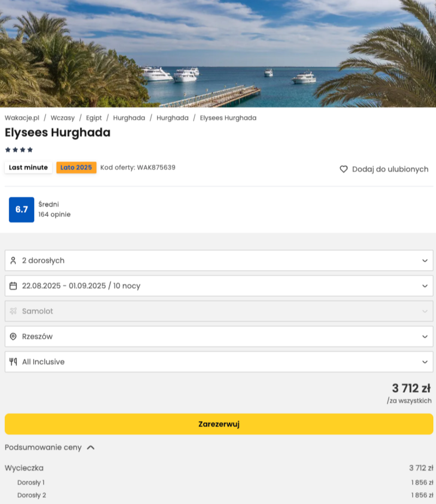Select the Lato 2025 tag
The image size is (436, 504).
click(76, 167)
